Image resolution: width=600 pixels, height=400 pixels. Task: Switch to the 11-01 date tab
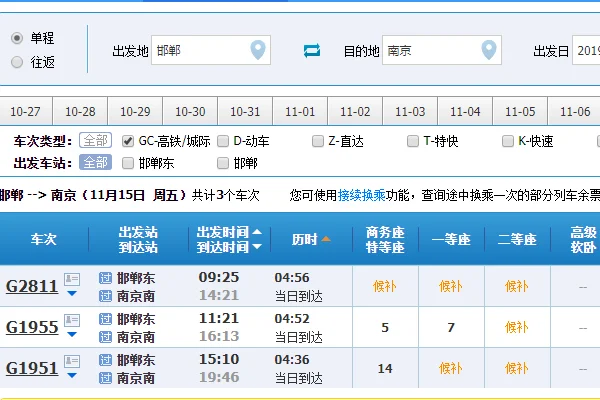click(x=300, y=111)
